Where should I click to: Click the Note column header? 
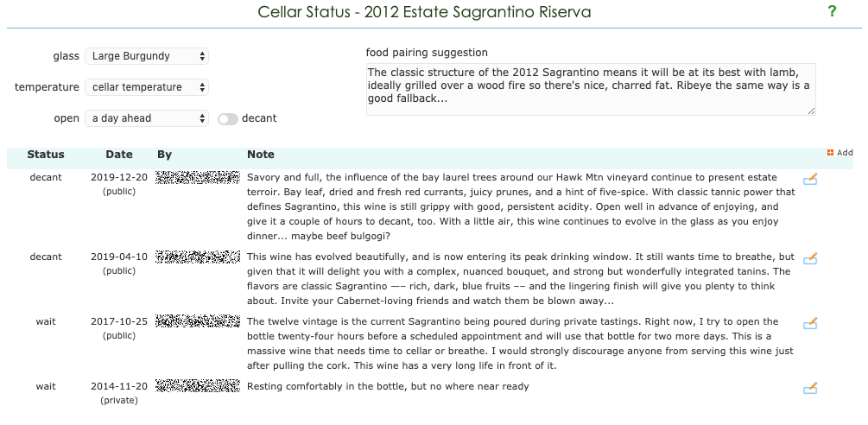pyautogui.click(x=261, y=155)
